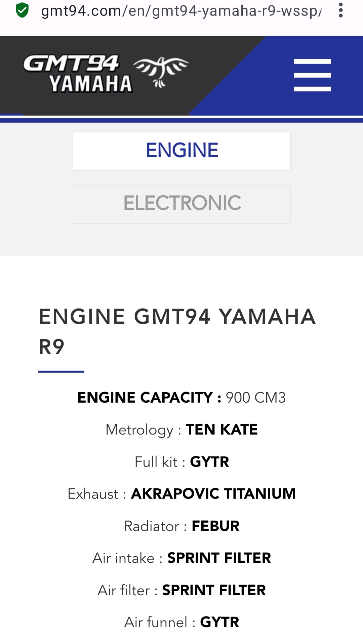This screenshot has height=644, width=363.
Task: Open the hamburger navigation menu
Action: [x=312, y=75]
